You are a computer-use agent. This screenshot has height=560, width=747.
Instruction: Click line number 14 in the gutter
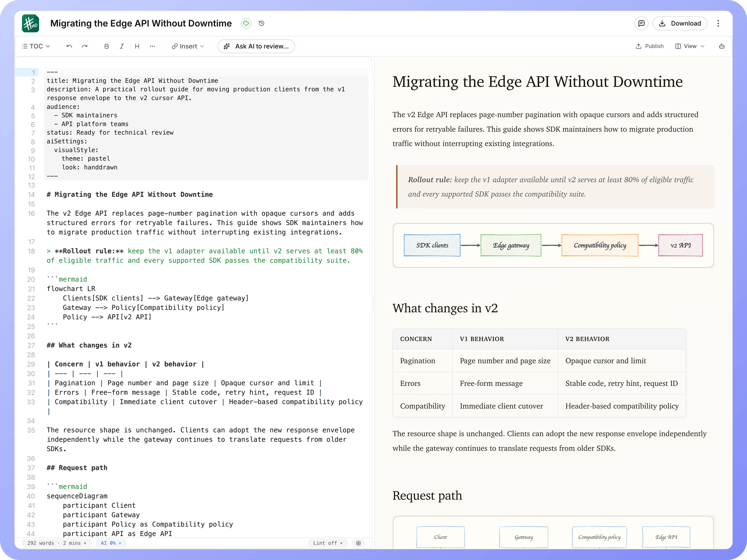pos(32,195)
